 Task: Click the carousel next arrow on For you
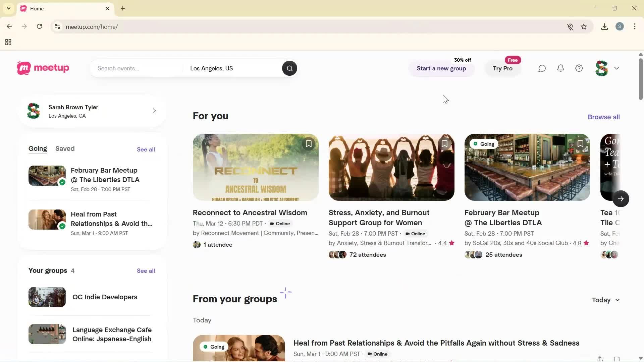621,198
